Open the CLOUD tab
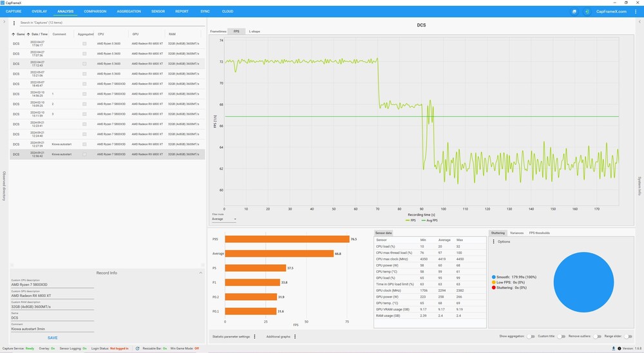Image resolution: width=644 pixels, height=353 pixels. coord(227,12)
